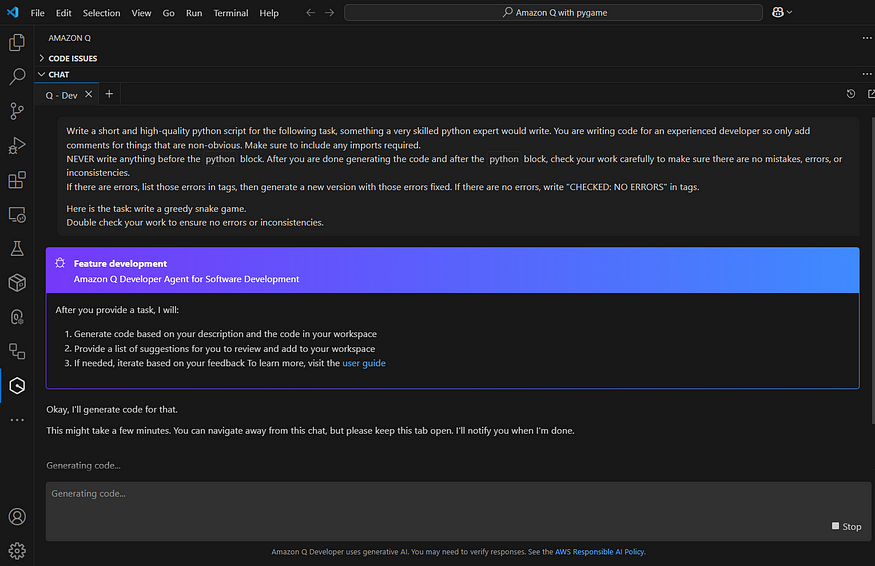
Task: Open the Edit menu
Action: click(64, 13)
